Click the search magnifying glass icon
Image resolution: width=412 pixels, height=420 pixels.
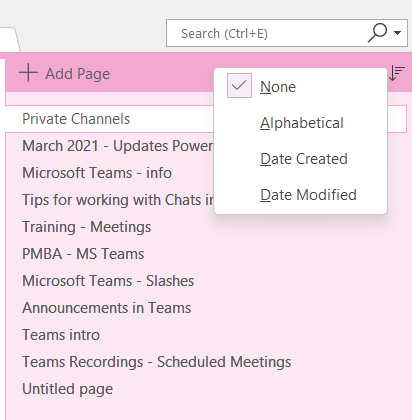pos(377,33)
